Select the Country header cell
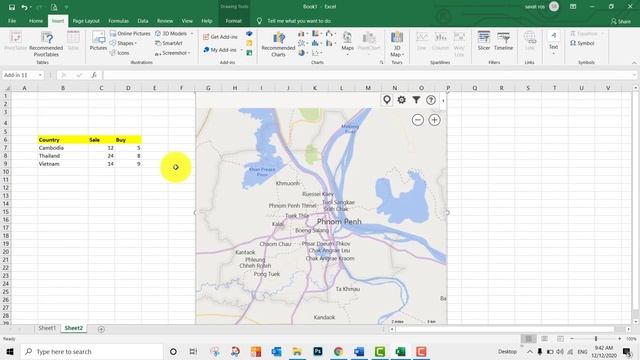The height and width of the screenshot is (360, 640). pyautogui.click(x=63, y=140)
